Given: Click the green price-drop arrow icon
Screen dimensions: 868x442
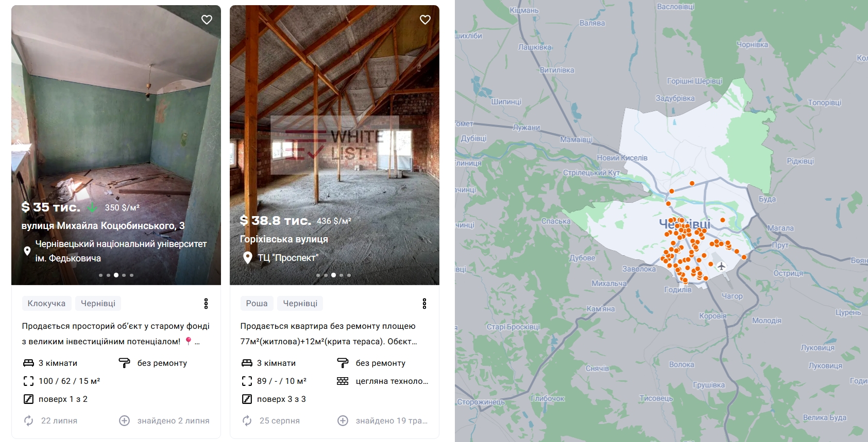Looking at the screenshot, I should (x=92, y=207).
